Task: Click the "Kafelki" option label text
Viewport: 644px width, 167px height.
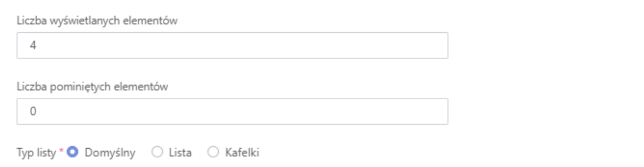Action: tap(242, 153)
